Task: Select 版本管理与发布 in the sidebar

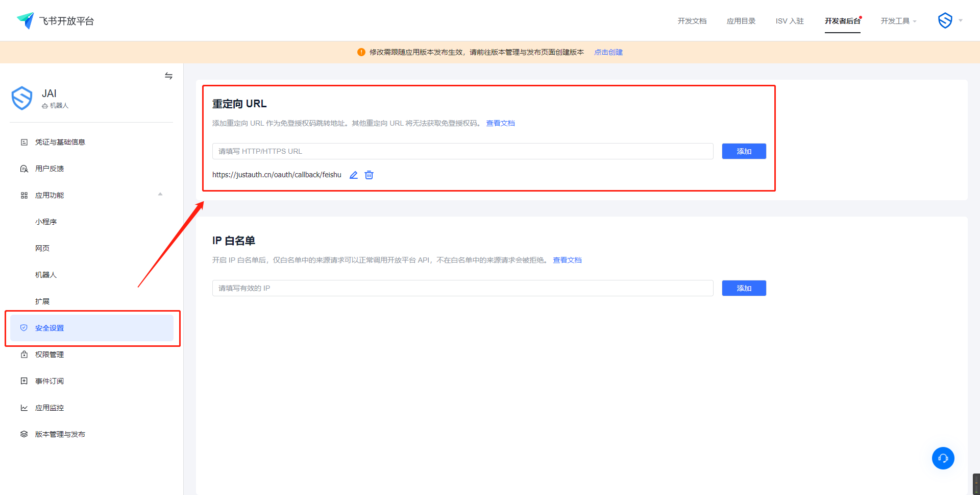Action: (x=60, y=434)
